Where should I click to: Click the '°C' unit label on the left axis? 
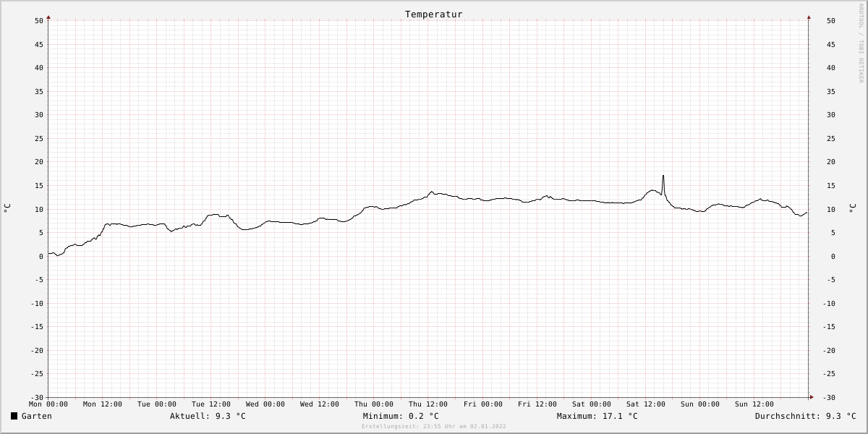[7, 208]
